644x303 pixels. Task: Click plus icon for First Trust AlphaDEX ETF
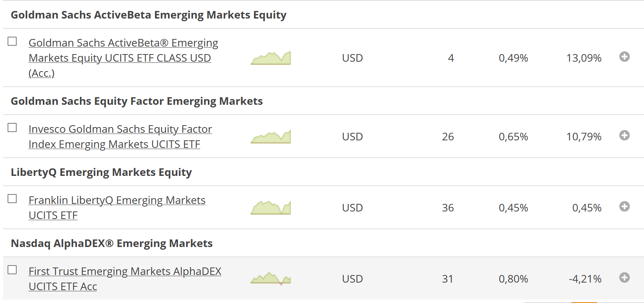(x=624, y=278)
